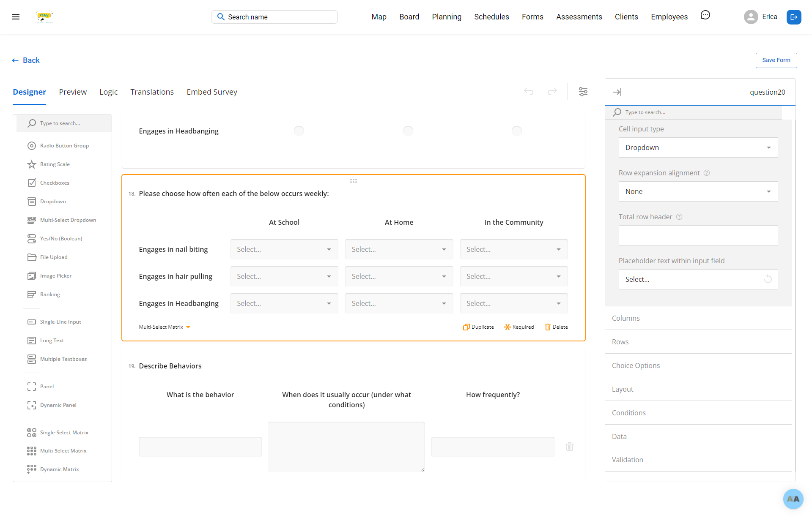Select first radio for Engages in Headbanging
This screenshot has height=518, width=812.
pos(299,131)
